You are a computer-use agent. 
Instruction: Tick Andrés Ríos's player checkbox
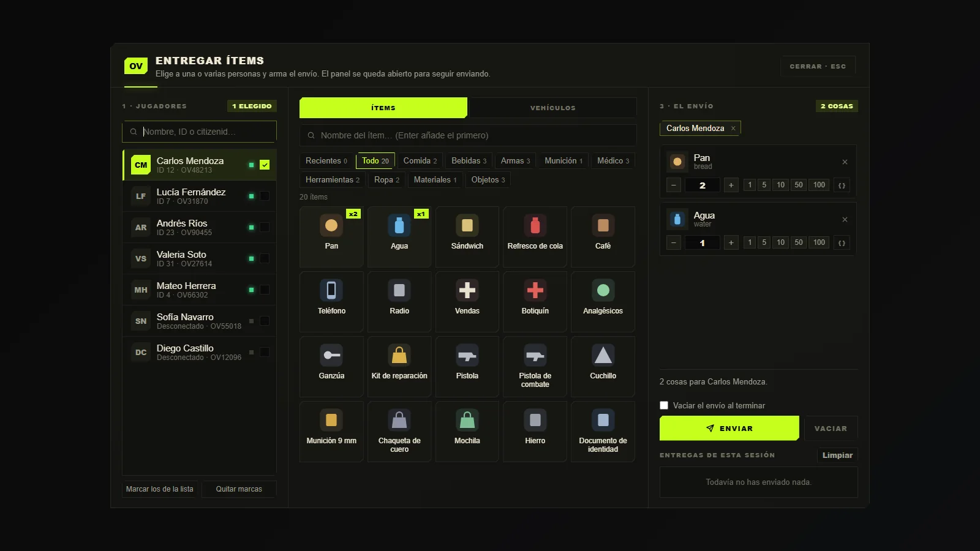(x=265, y=227)
